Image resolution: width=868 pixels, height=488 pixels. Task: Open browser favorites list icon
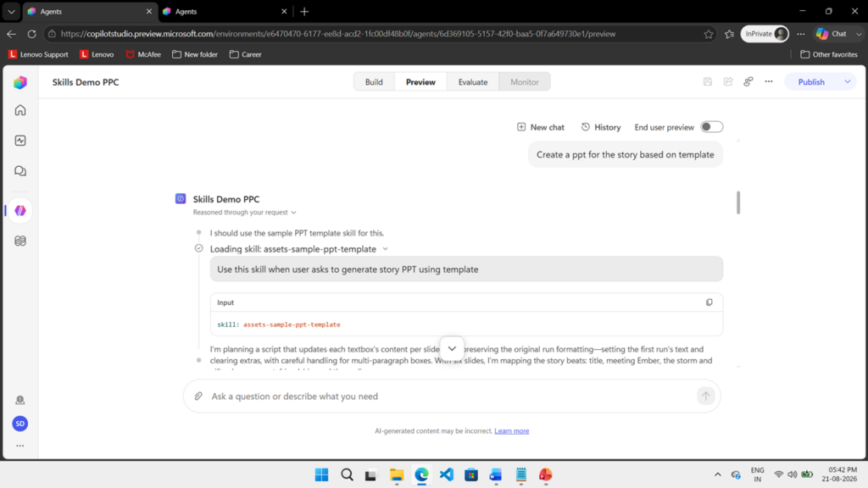pyautogui.click(x=730, y=34)
